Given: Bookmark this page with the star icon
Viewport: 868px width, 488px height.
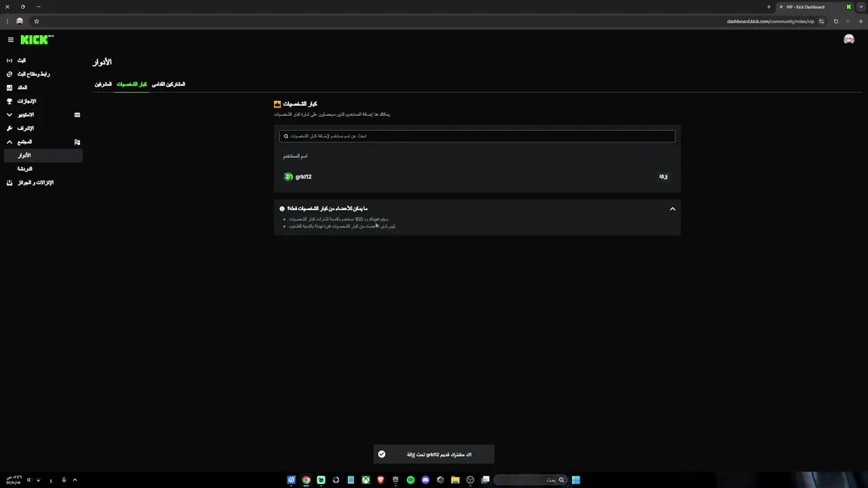Looking at the screenshot, I should point(37,21).
